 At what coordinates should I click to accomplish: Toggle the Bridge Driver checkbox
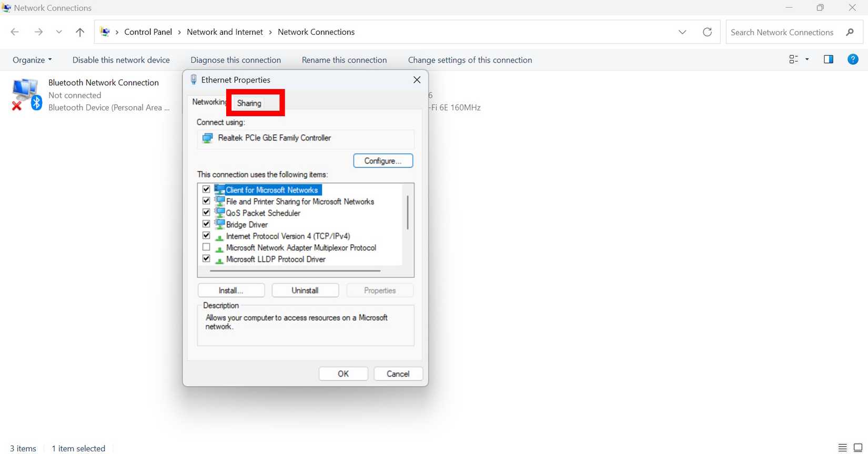[206, 224]
